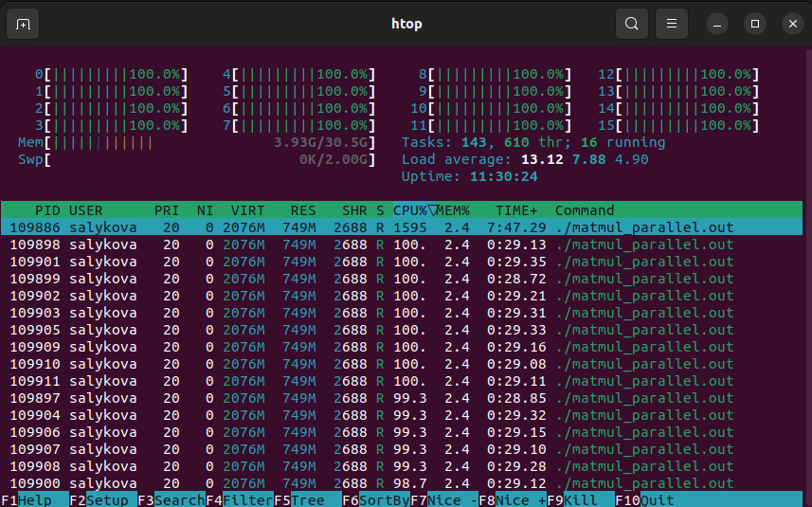Select process row with PID 109886

tap(402, 227)
